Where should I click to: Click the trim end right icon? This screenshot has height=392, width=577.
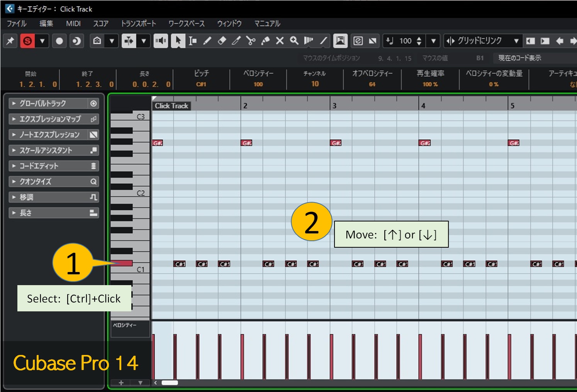pos(545,41)
